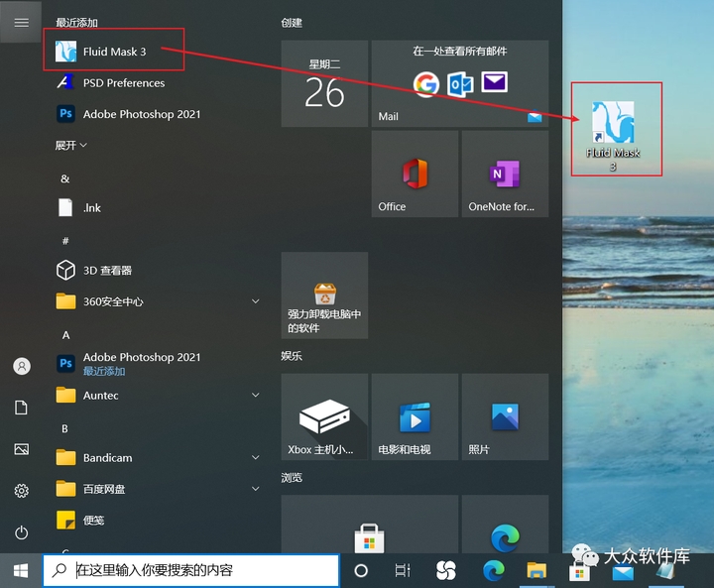
Task: Open Microsoft Edge from the taskbar
Action: click(494, 570)
